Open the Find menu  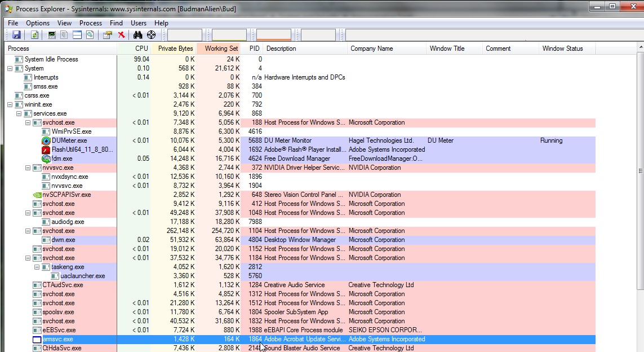[x=116, y=23]
